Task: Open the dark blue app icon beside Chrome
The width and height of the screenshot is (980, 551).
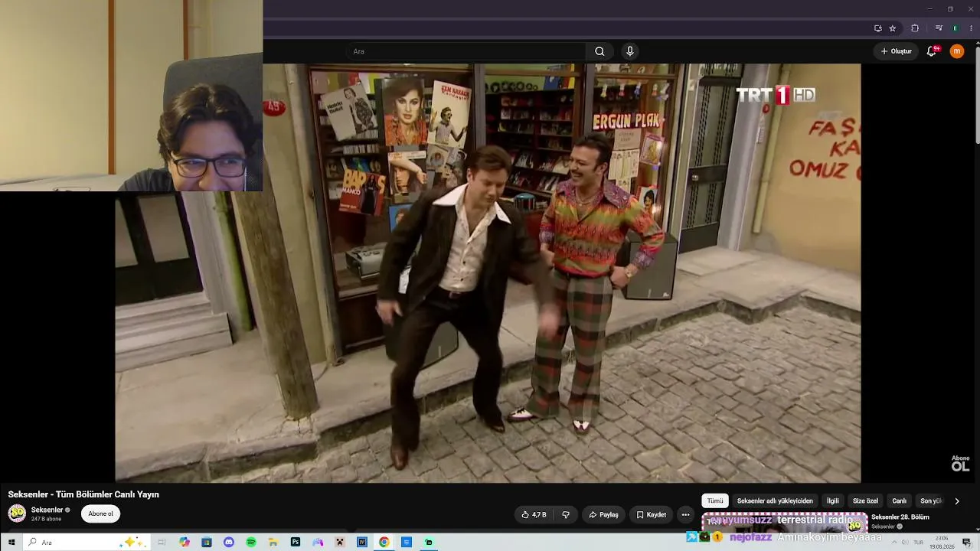Action: (x=362, y=543)
